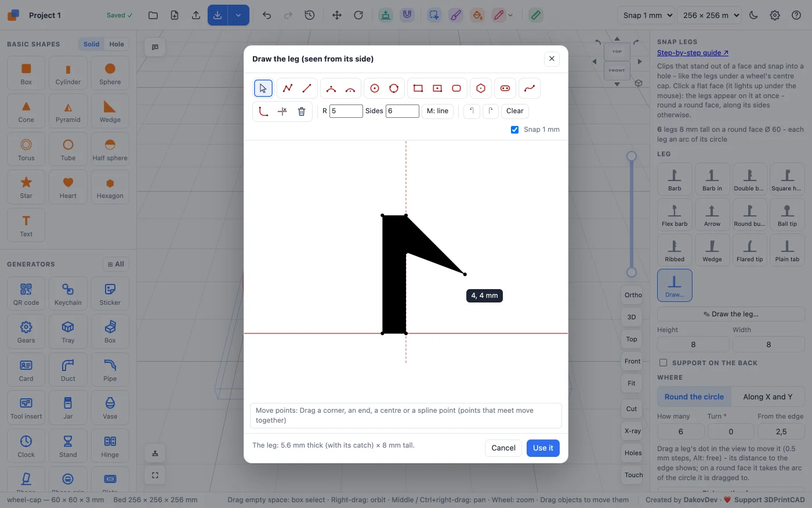
Task: Activate the fillet corner tool
Action: (263, 111)
